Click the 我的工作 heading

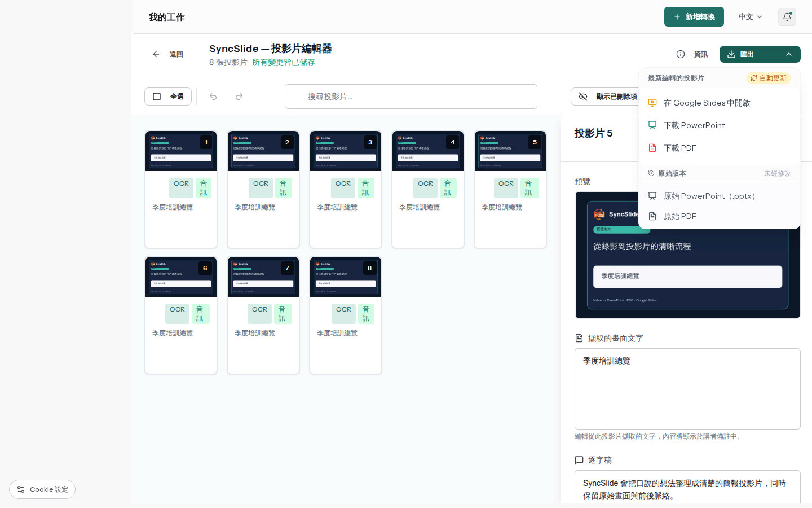click(166, 17)
